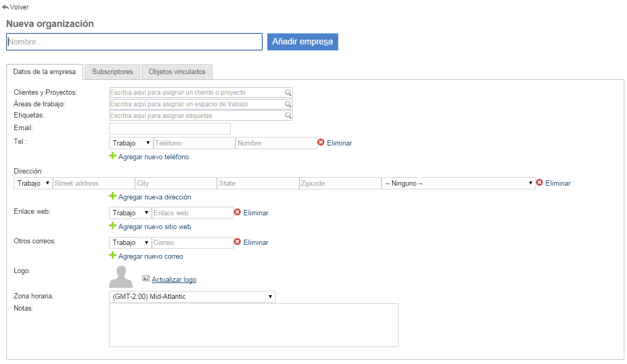
Task: Click the green plus icon for new address
Action: (x=112, y=196)
